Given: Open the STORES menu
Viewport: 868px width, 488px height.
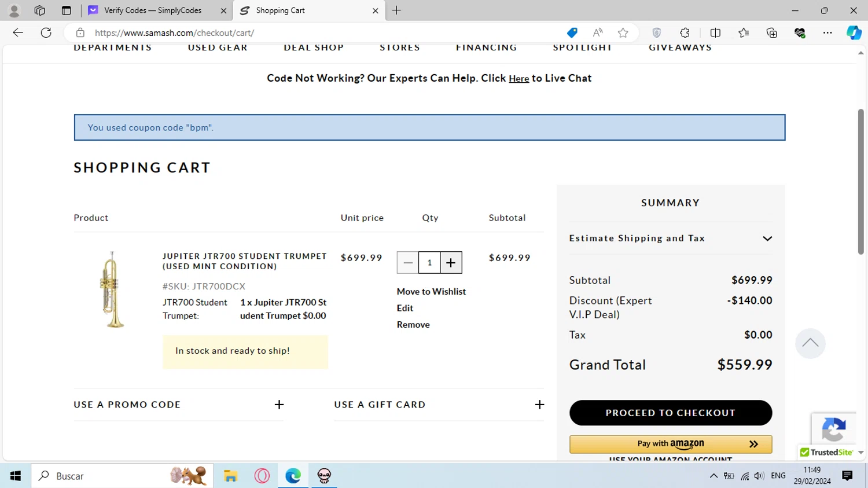Looking at the screenshot, I should (400, 47).
